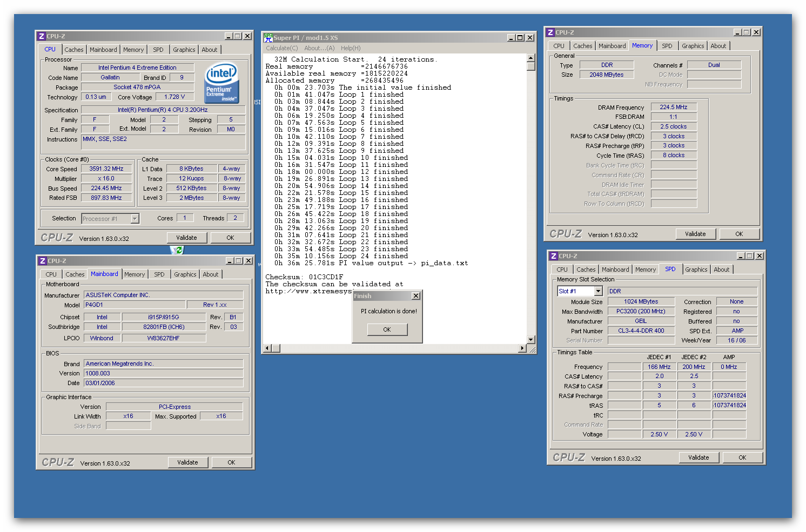This screenshot has width=806, height=532.
Task: Switch to Graphics tab in the top-left CPU-Z window
Action: pos(184,50)
